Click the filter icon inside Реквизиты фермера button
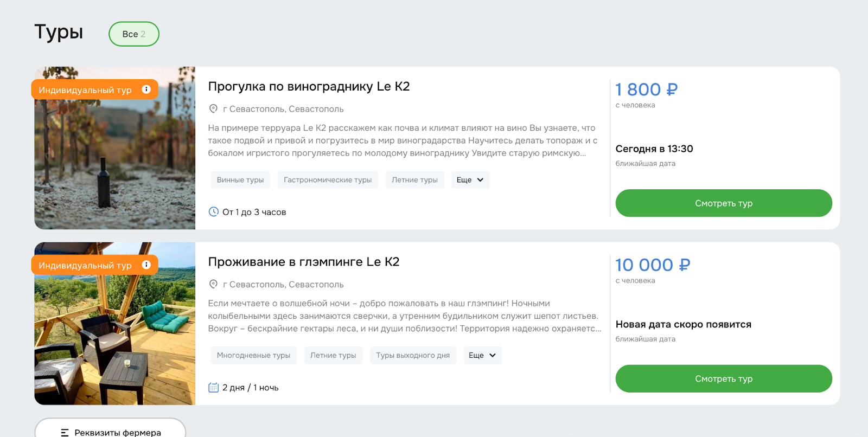 pos(65,432)
